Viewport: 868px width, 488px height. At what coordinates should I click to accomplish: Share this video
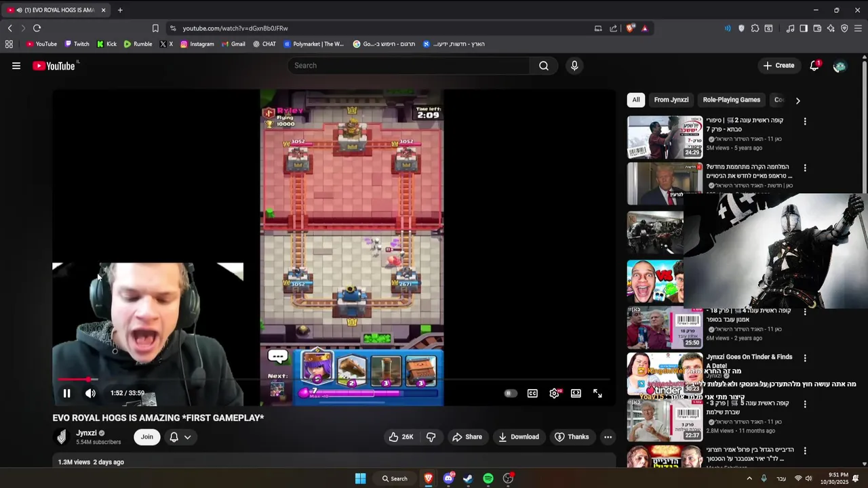(x=467, y=437)
